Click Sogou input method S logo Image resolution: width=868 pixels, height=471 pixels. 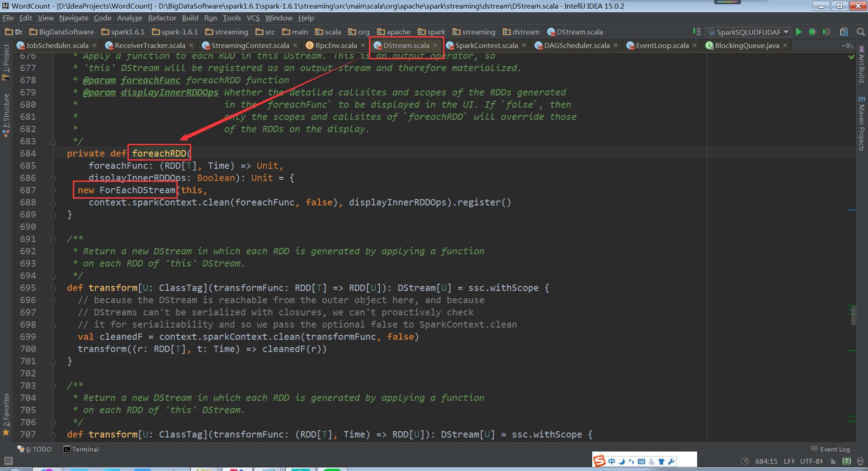(599, 461)
